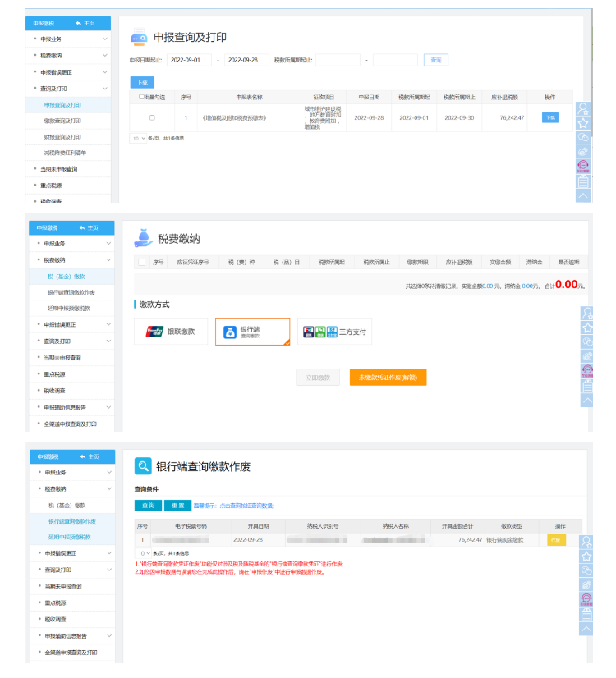Click the 查询 button next to the date fields
Viewport: 616px width, 678px height.
coord(436,60)
